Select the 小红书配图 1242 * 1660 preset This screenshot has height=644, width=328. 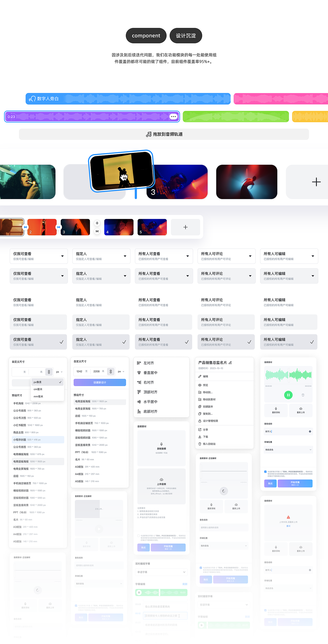click(38, 425)
